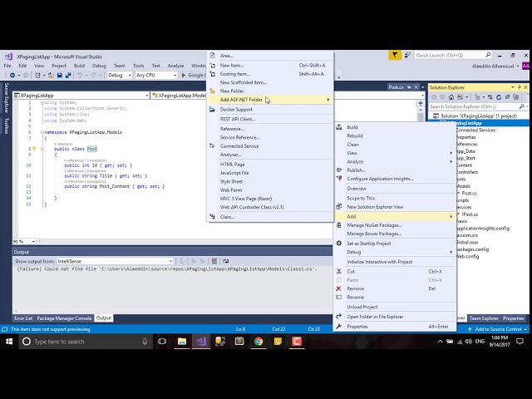The height and width of the screenshot is (399, 532).
Task: Expand the View submenu in context menu
Action: pyautogui.click(x=395, y=153)
